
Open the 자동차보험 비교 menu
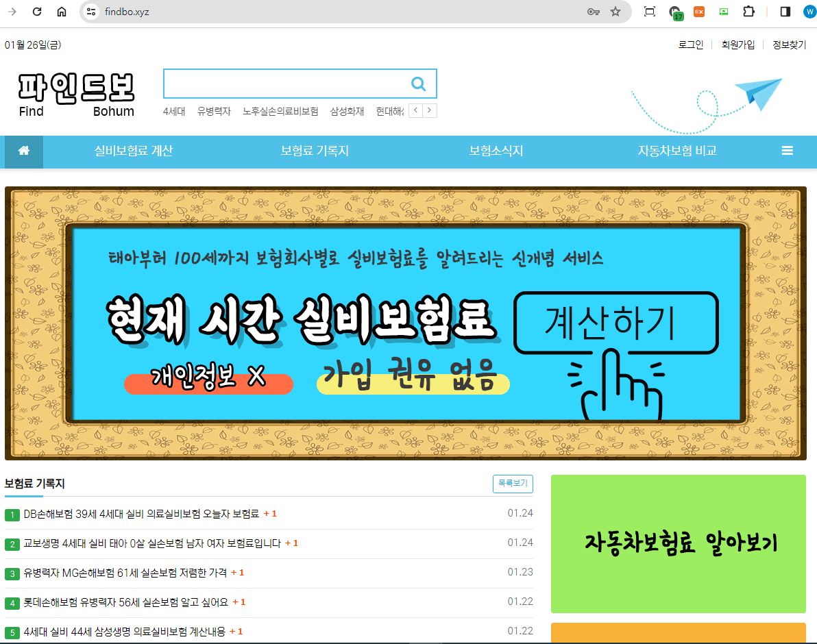pos(677,151)
